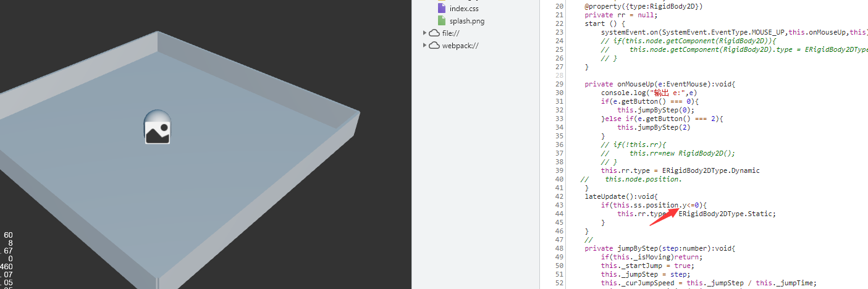Click "this.rr.type = ERigidBody2DType.Dynamic" line
Image resolution: width=868 pixels, height=289 pixels.
click(x=680, y=170)
